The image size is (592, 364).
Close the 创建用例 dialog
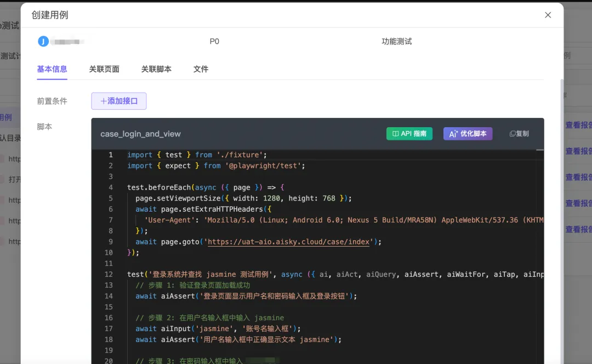[548, 15]
